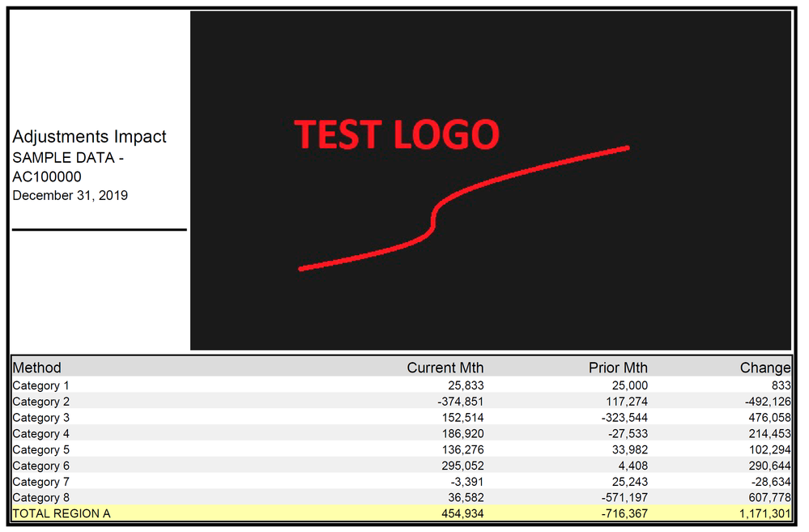Click Category 8 change value '607,778'

pos(770,497)
